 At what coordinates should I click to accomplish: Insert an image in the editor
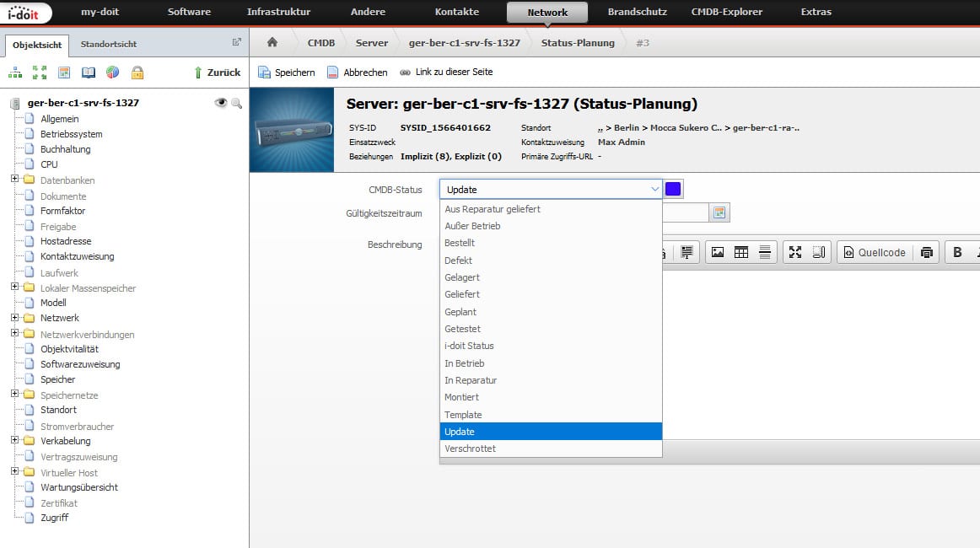718,252
